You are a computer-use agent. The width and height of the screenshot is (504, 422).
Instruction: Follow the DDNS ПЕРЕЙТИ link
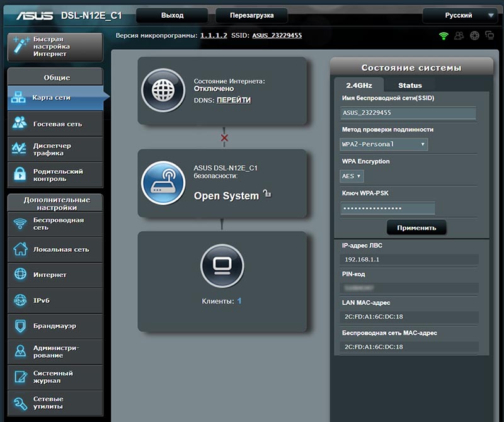pos(234,100)
